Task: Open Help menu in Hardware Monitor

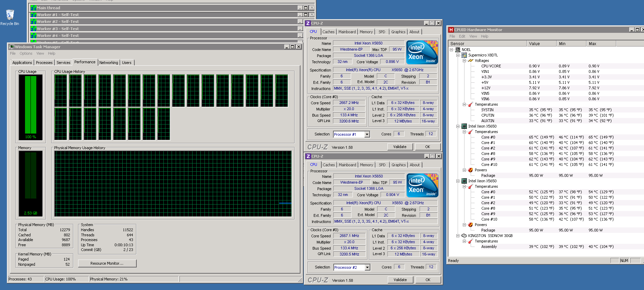Action: [484, 36]
